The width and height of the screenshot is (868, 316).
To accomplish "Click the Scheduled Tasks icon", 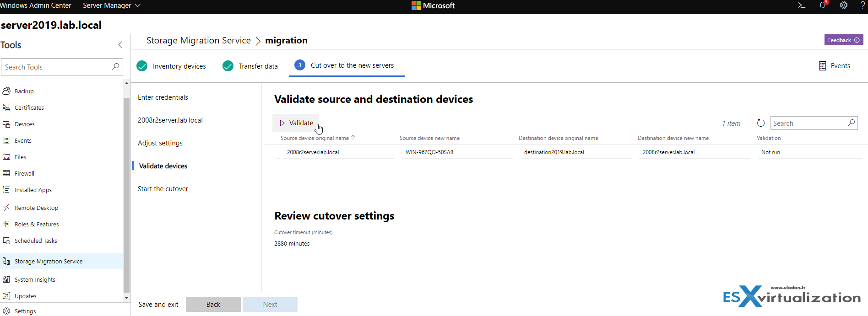I will point(6,241).
